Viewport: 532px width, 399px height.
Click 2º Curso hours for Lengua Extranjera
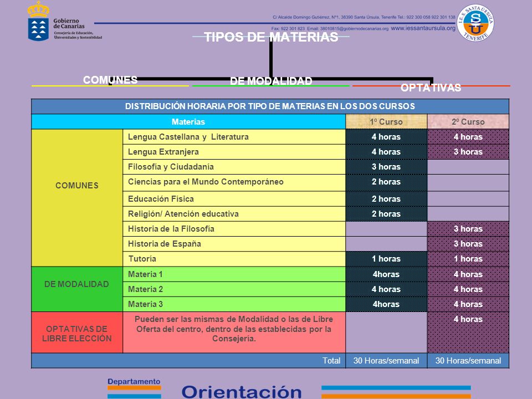[468, 152]
